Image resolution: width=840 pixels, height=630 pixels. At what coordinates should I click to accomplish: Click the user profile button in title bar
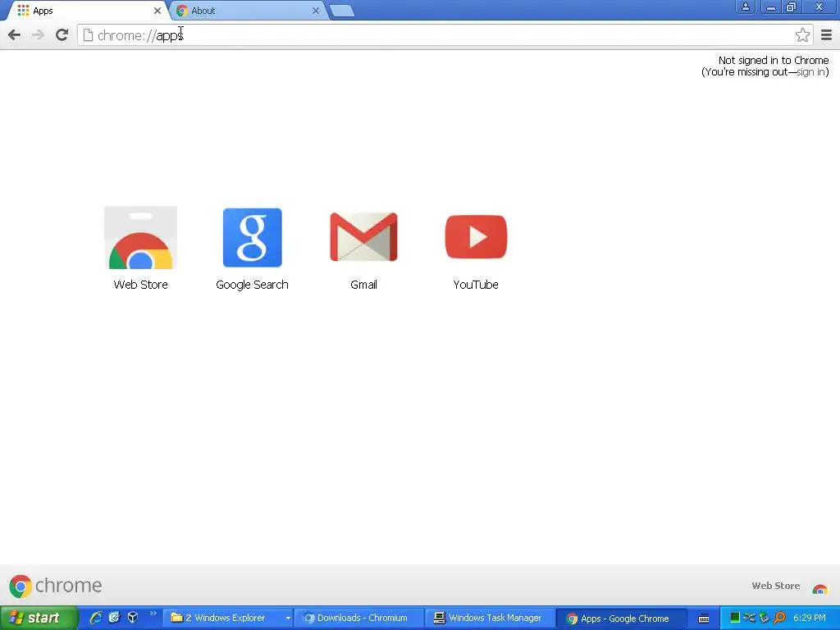(745, 7)
